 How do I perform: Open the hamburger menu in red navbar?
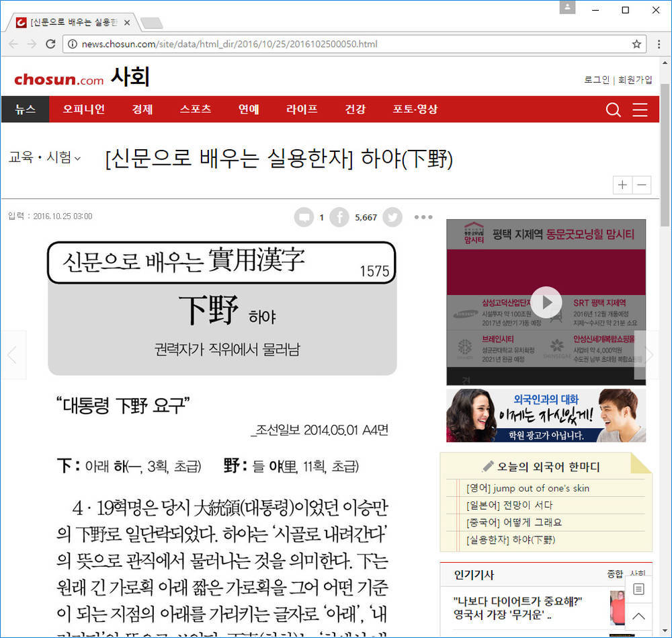coord(640,110)
